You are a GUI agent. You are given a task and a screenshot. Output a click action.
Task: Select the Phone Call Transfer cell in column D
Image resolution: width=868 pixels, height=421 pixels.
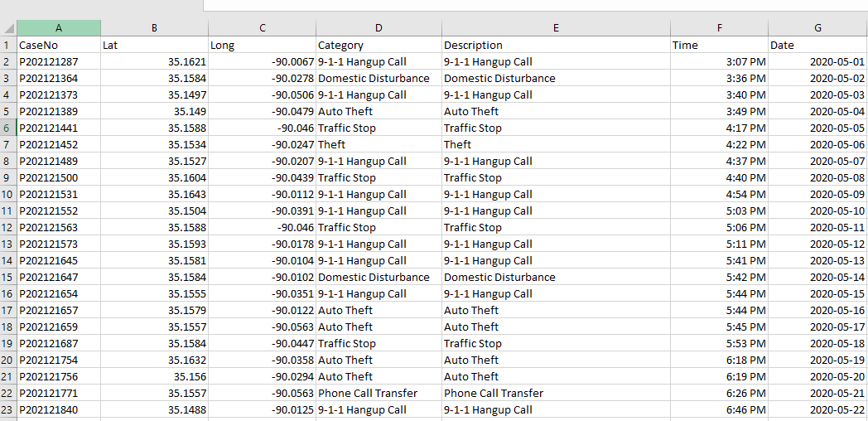pos(379,394)
